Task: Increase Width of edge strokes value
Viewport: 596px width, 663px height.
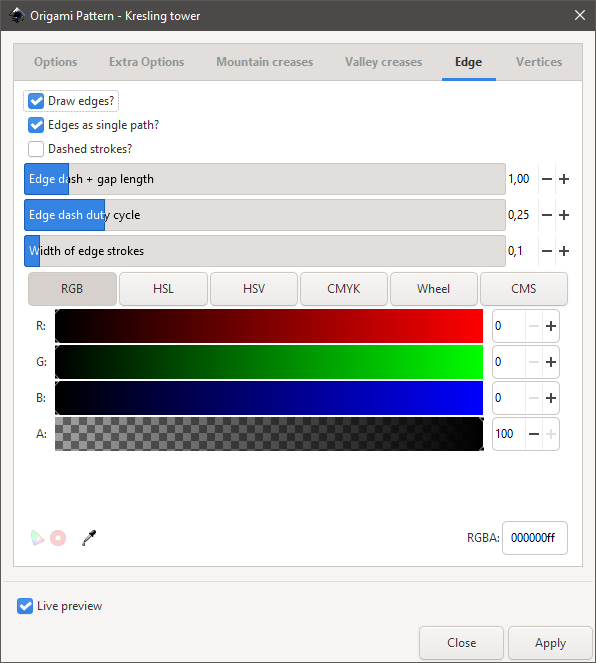Action: 564,251
